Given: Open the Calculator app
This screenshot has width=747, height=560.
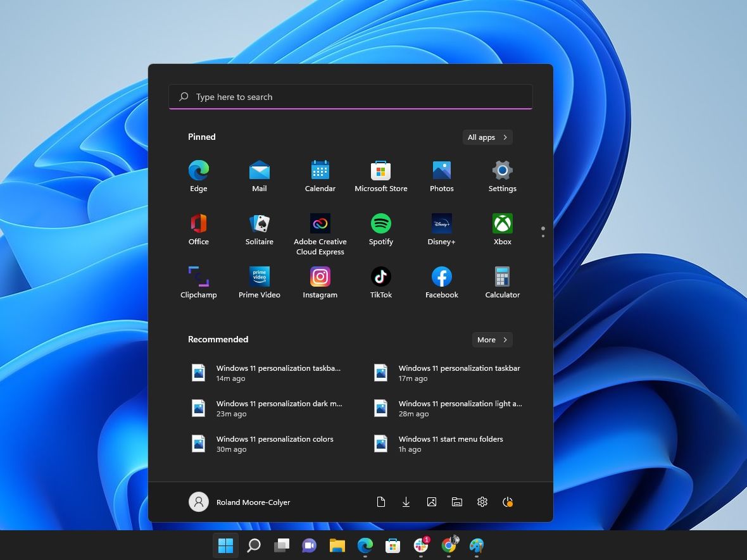Looking at the screenshot, I should pyautogui.click(x=502, y=277).
